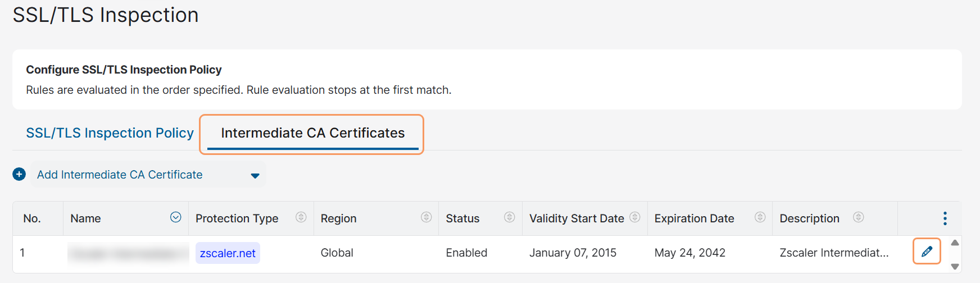
Task: Click the zscaler.net protection type tag
Action: pos(228,253)
